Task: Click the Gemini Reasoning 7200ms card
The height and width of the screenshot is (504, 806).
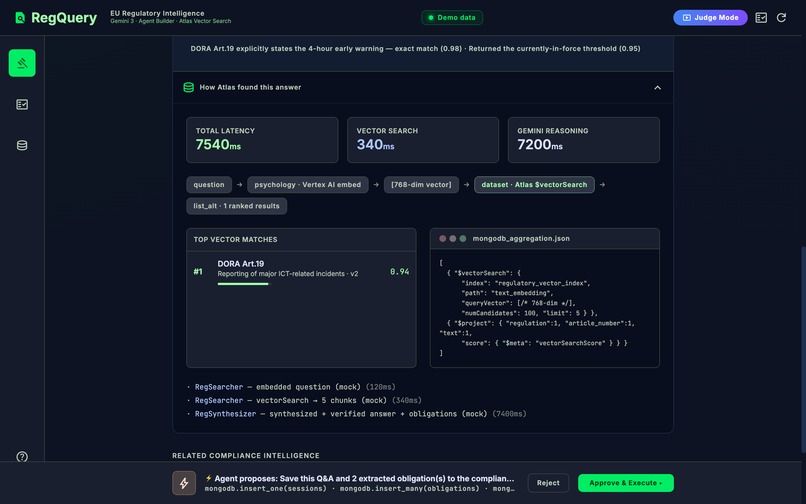Action: (583, 140)
